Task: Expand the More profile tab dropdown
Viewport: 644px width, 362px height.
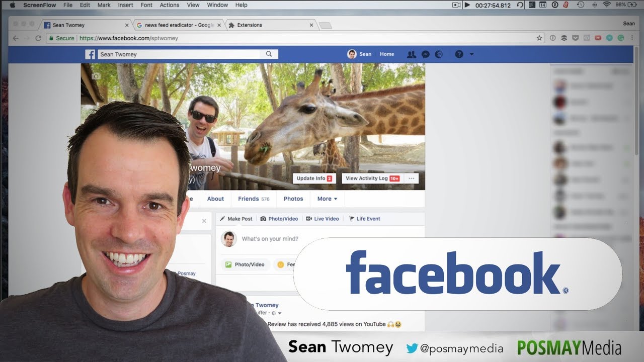Action: [x=327, y=199]
